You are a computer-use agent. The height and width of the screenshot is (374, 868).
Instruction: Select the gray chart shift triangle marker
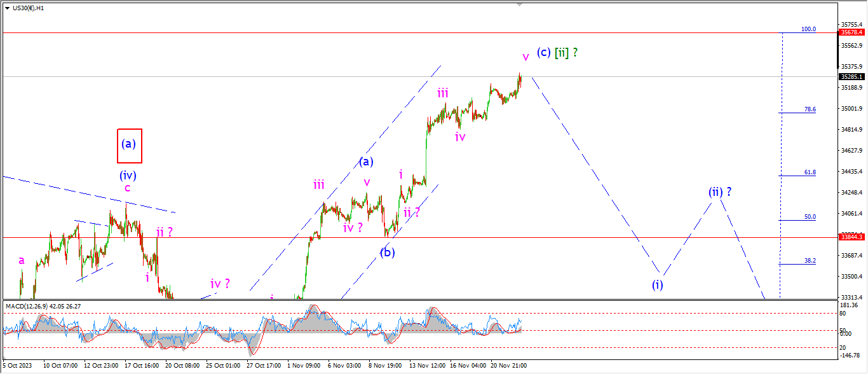click(x=519, y=4)
